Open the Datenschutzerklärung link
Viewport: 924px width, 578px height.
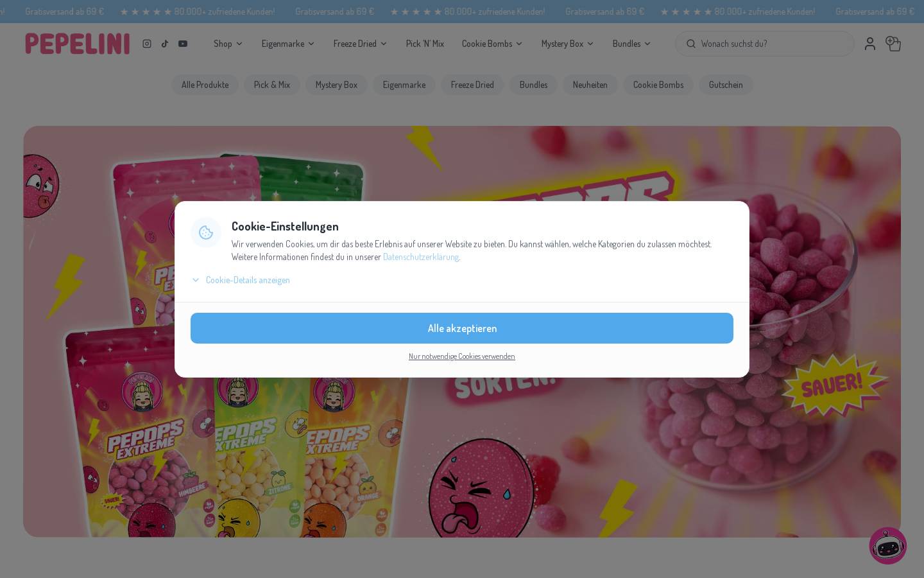pyautogui.click(x=421, y=257)
